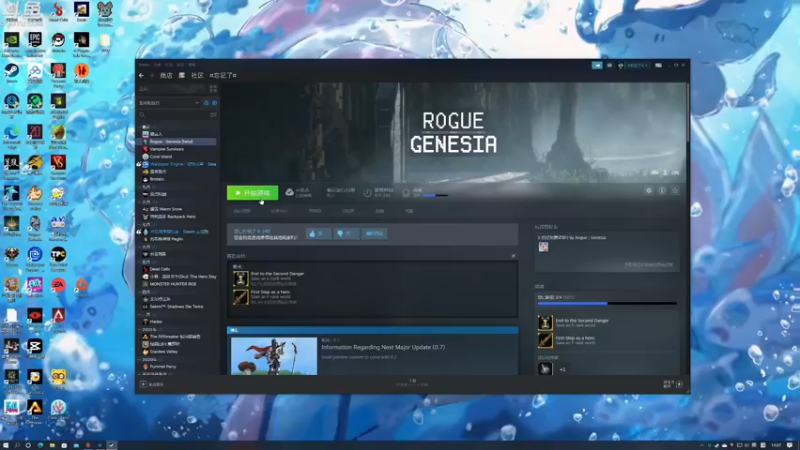Click the cloud save status icon

(289, 192)
